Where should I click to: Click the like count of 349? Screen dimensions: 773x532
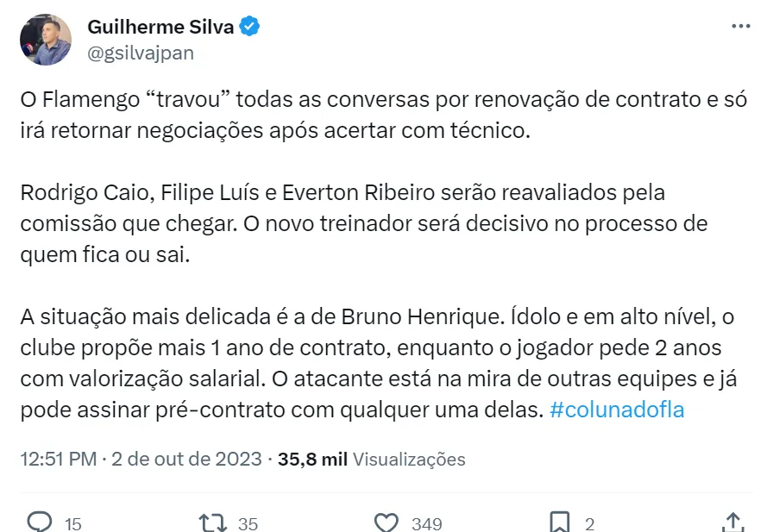(x=427, y=523)
